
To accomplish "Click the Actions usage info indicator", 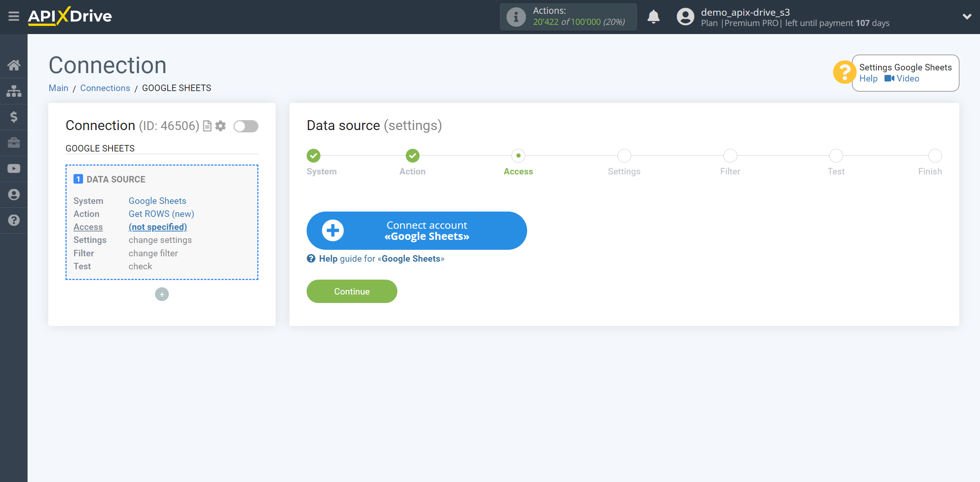I will click(x=516, y=17).
